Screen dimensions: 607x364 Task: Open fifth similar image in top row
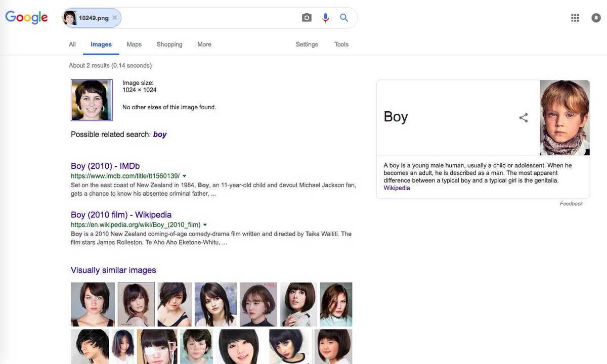[x=258, y=304]
